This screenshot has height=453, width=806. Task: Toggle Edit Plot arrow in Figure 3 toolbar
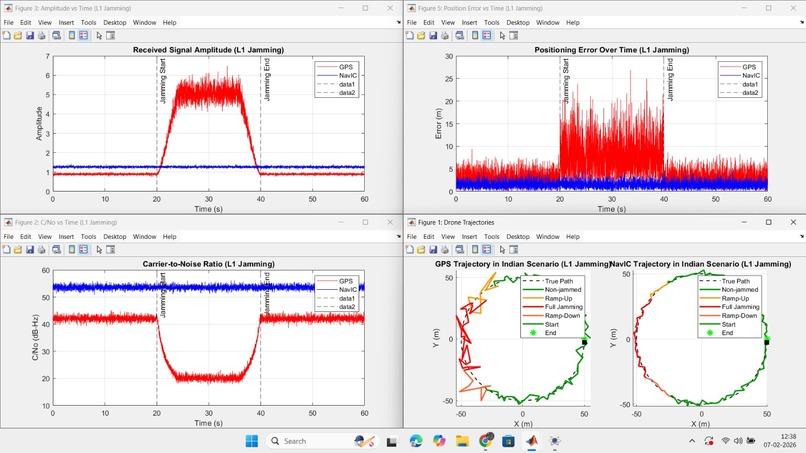click(x=99, y=35)
